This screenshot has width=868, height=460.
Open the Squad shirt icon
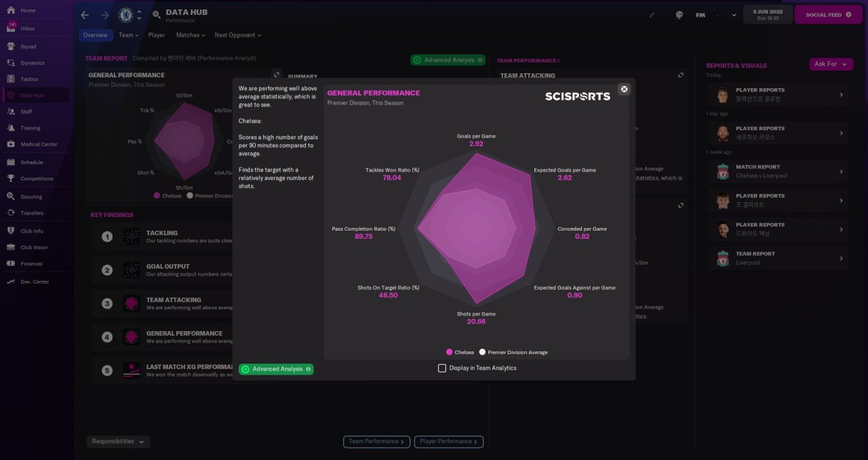(x=11, y=47)
